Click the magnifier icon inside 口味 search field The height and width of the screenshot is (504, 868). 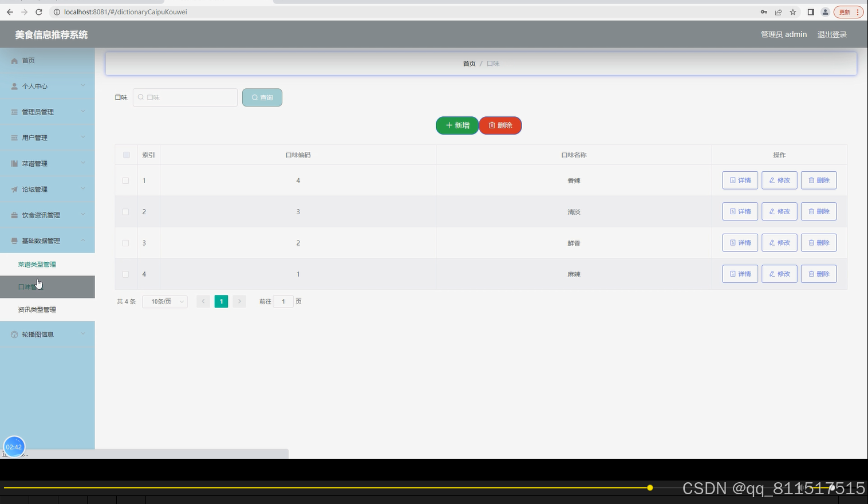click(x=141, y=97)
